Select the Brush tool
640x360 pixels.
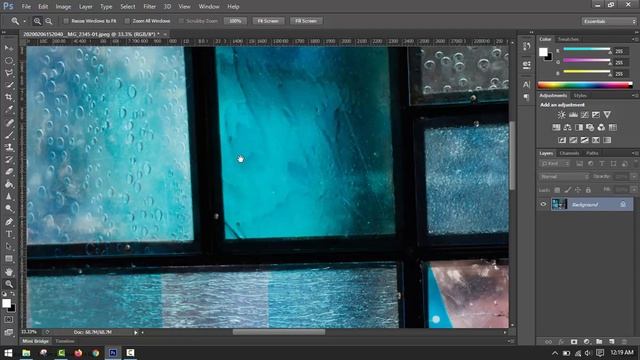(x=9, y=135)
